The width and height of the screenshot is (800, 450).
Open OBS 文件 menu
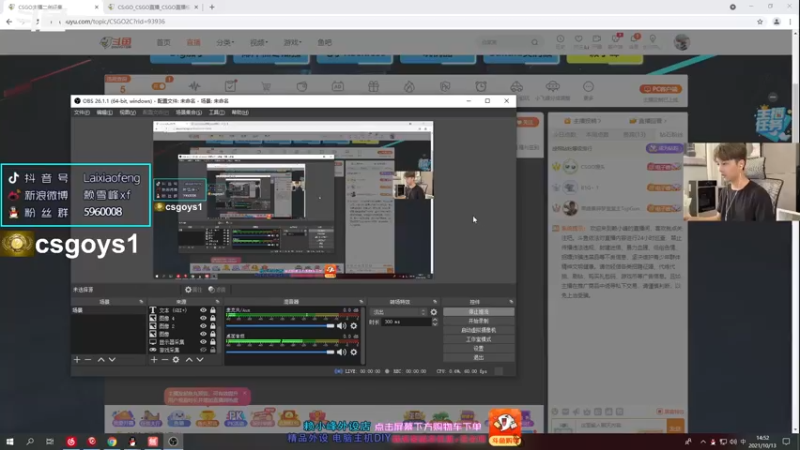[x=82, y=113]
